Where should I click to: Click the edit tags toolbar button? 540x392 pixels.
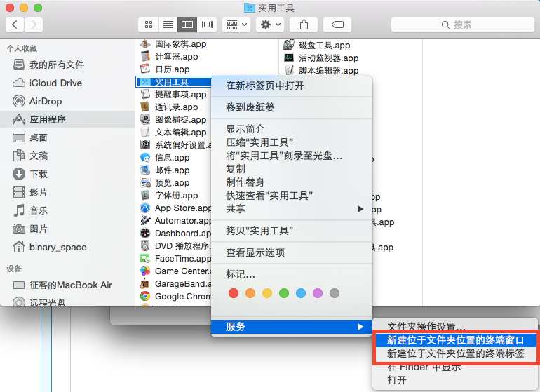337,25
